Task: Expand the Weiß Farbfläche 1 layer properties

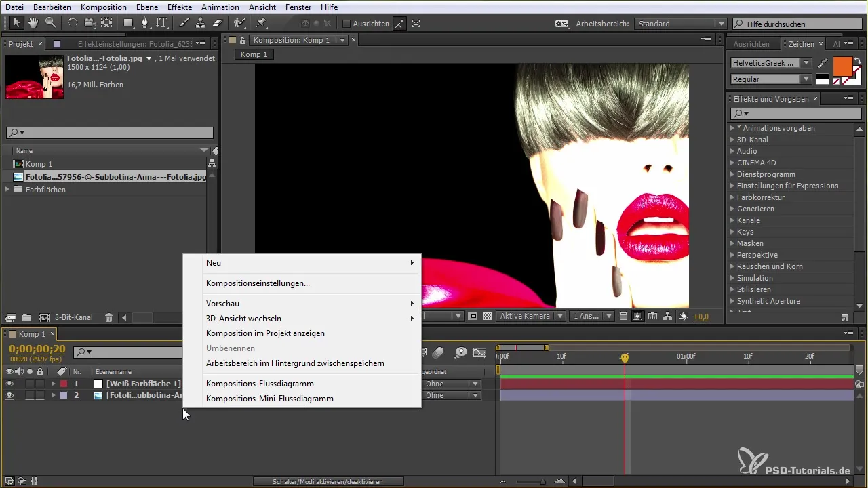Action: tap(53, 384)
